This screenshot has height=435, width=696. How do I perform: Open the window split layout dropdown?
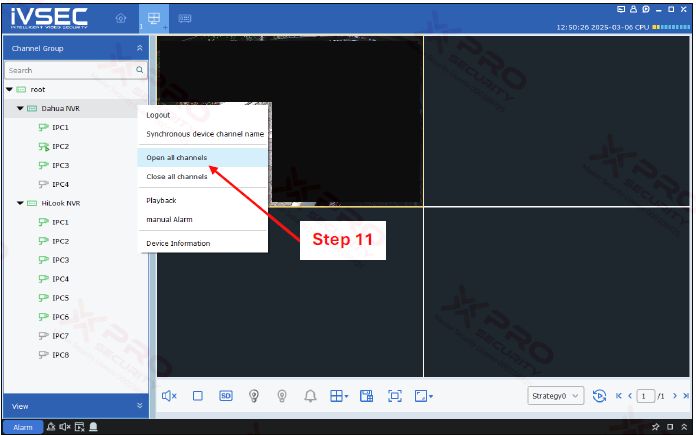click(339, 396)
